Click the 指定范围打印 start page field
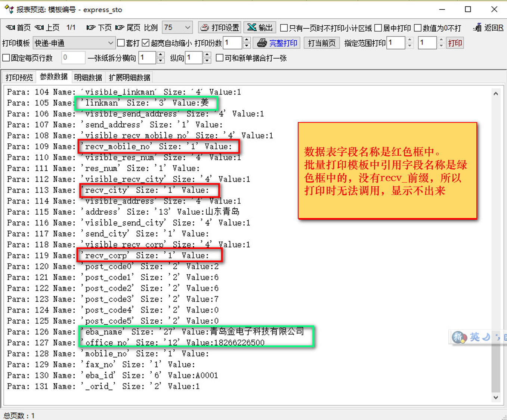 [396, 43]
